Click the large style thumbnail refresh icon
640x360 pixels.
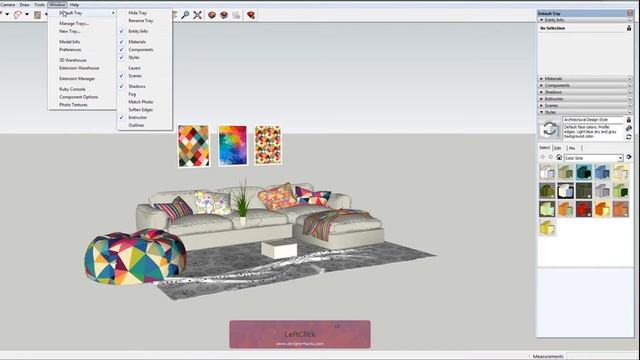549,129
